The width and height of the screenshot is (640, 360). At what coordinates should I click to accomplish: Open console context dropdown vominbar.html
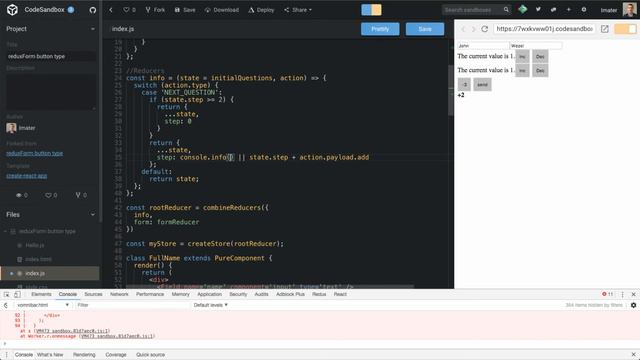pyautogui.click(x=42, y=305)
